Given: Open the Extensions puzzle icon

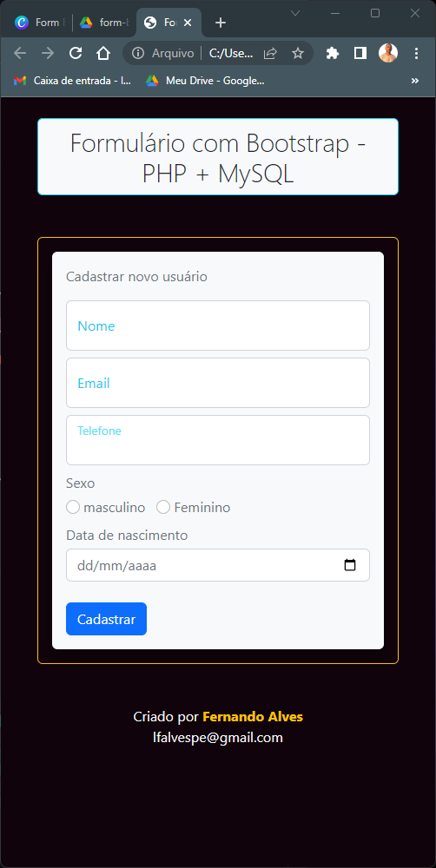Looking at the screenshot, I should pyautogui.click(x=333, y=53).
